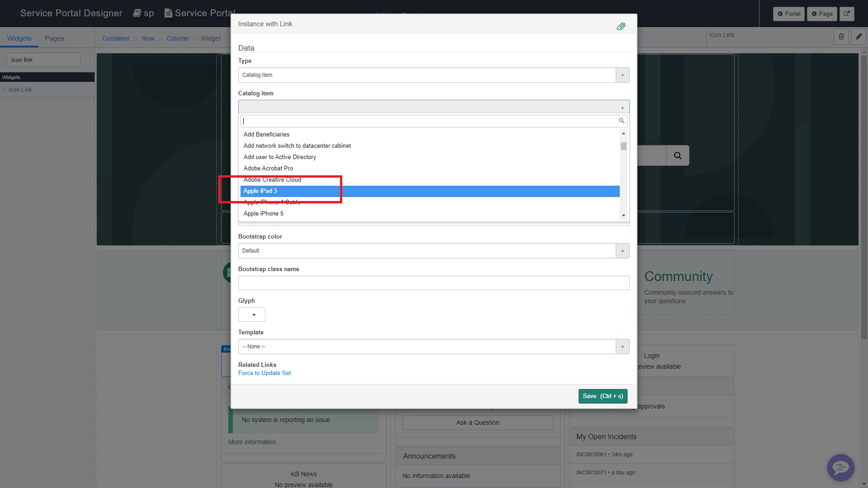Click the search magnifier in the catalog item dropdown
868x488 pixels.
pos(622,121)
